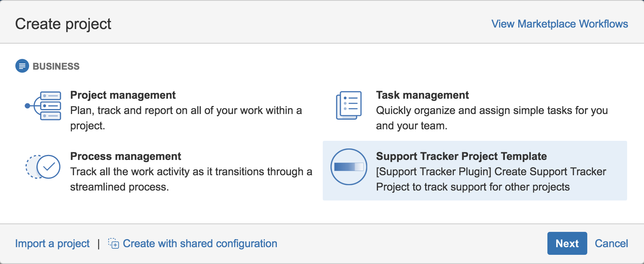Select the Project management title
This screenshot has height=264, width=644.
tap(123, 95)
